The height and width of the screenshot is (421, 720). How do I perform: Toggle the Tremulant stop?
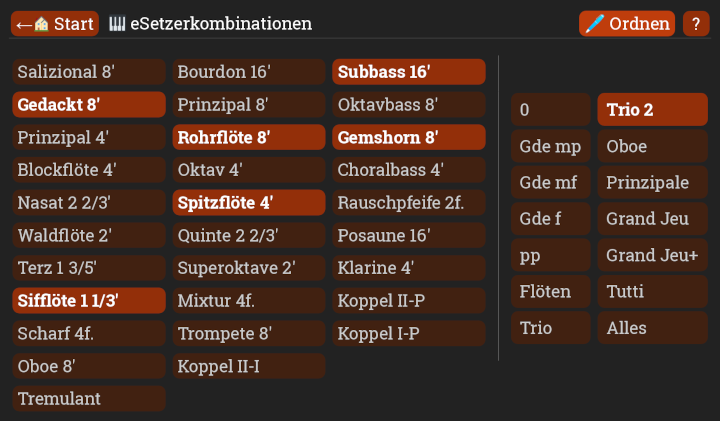click(89, 398)
